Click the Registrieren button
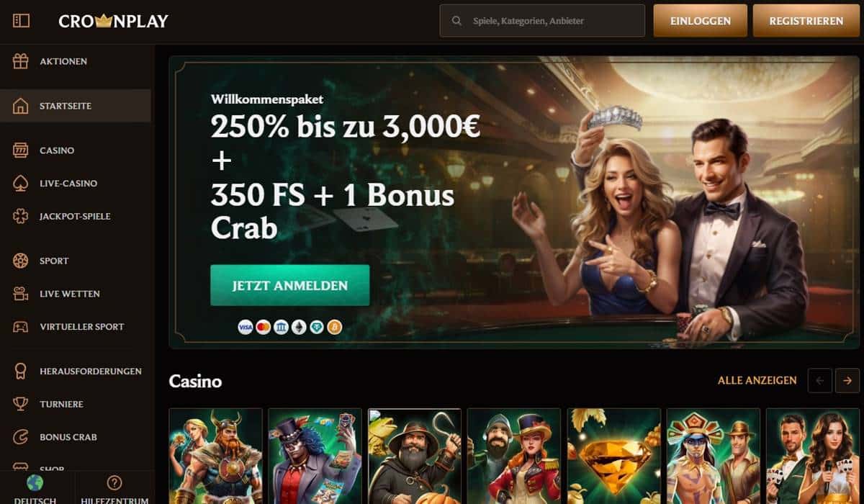This screenshot has width=864, height=504. tap(806, 21)
